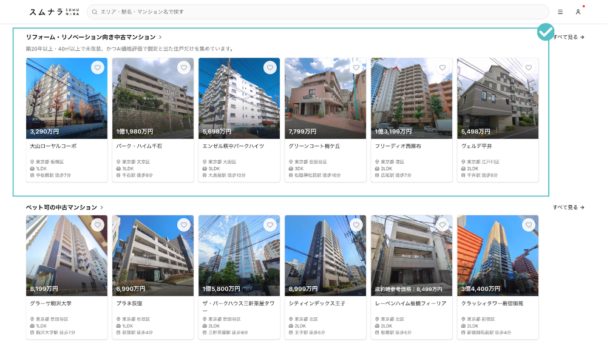Image resolution: width=607 pixels, height=364 pixels.
Task: View the ヴェルデ平井 photo thumbnail
Action: [498, 98]
